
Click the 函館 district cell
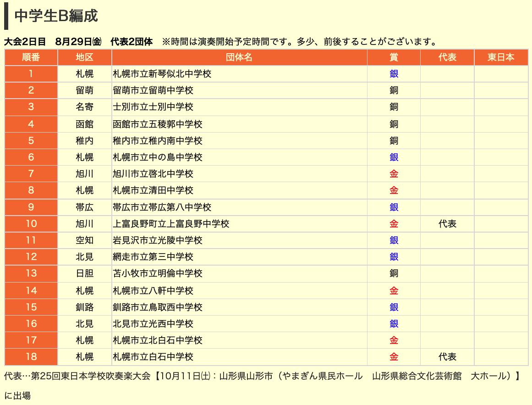(84, 124)
